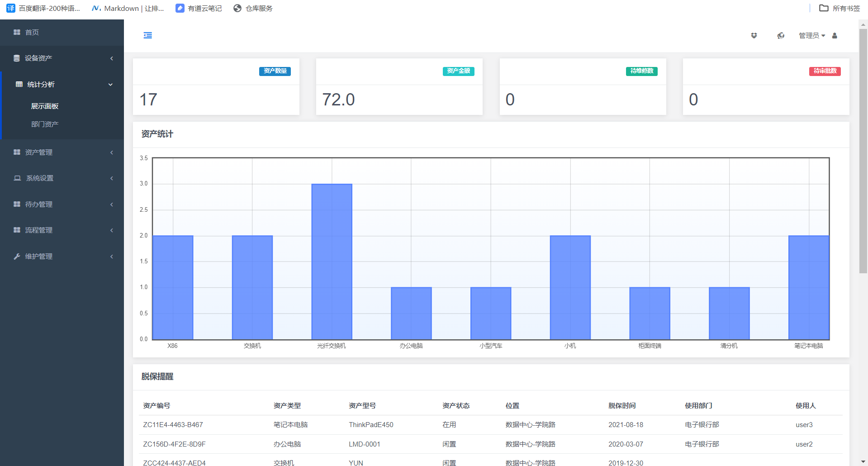Click the 笔记本电脑 bar in chart
The height and width of the screenshot is (466, 868).
809,287
